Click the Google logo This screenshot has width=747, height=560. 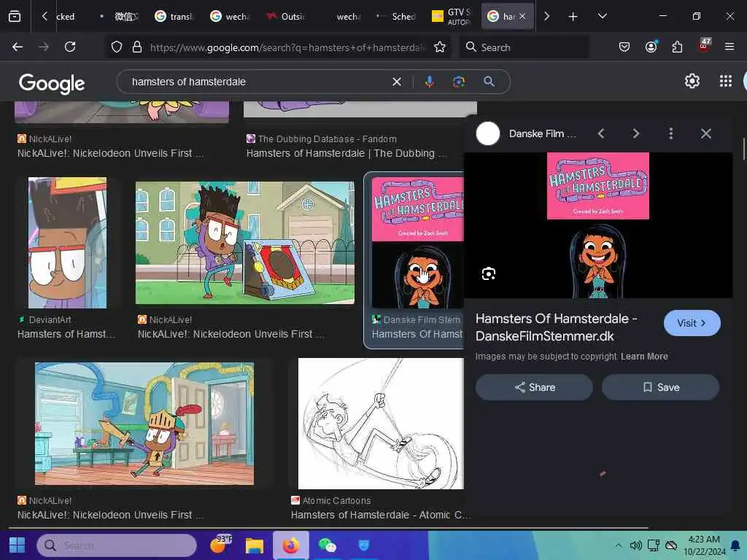[x=52, y=83]
